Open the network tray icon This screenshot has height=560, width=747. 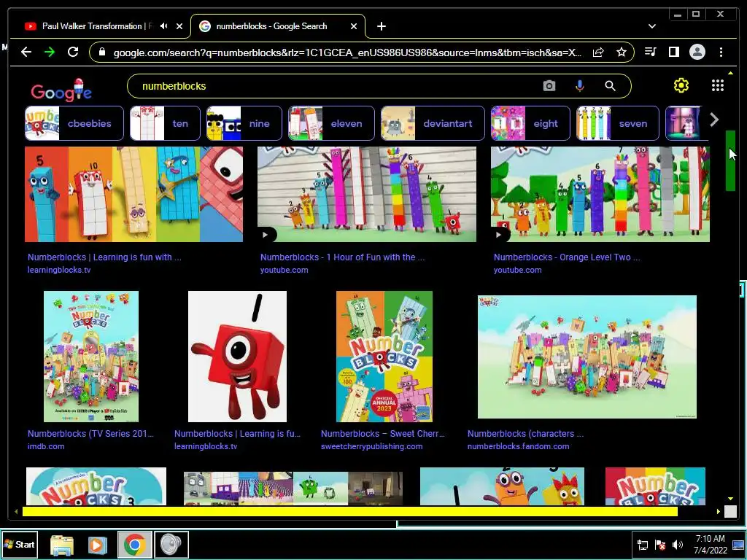pyautogui.click(x=643, y=544)
